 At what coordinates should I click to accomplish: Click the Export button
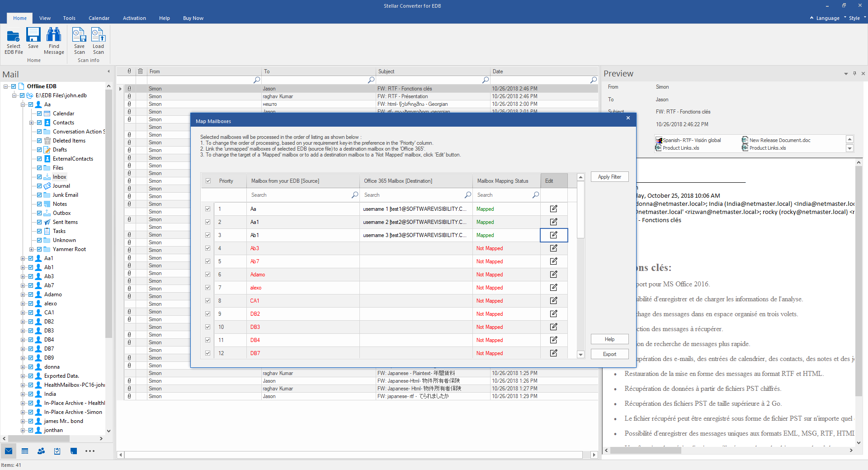click(609, 354)
